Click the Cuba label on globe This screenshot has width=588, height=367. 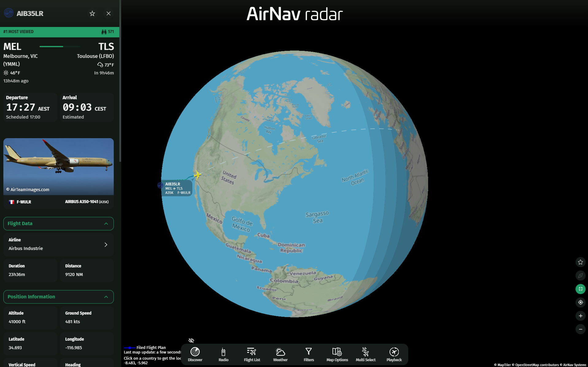pyautogui.click(x=263, y=235)
